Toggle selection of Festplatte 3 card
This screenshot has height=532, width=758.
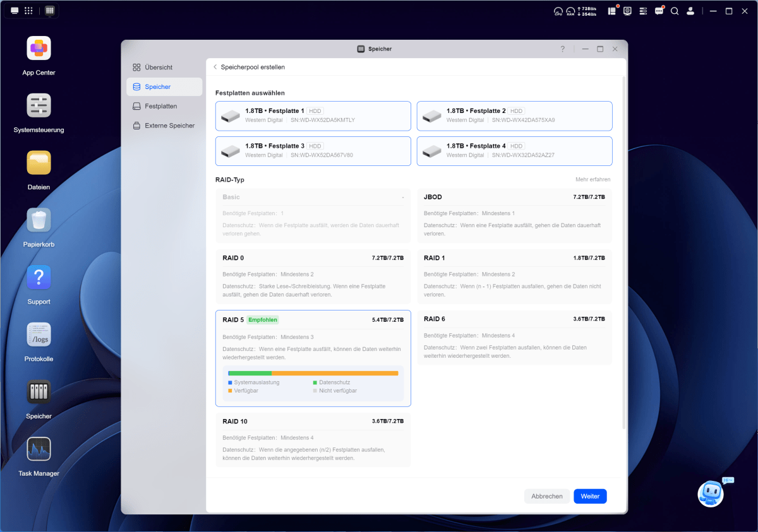click(x=313, y=151)
